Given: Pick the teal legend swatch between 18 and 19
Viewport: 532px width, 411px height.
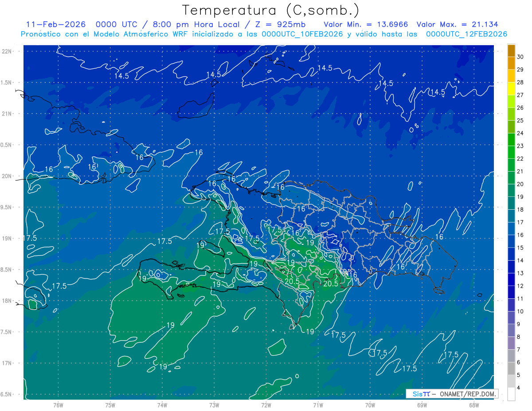Looking at the screenshot, I should (x=511, y=204).
